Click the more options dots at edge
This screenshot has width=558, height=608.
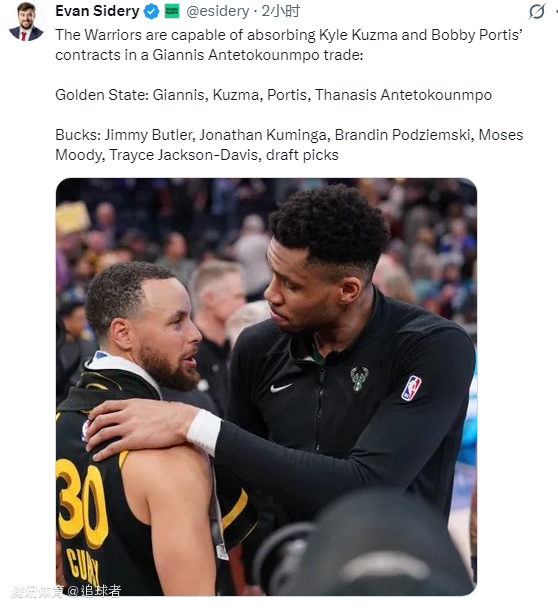click(556, 11)
